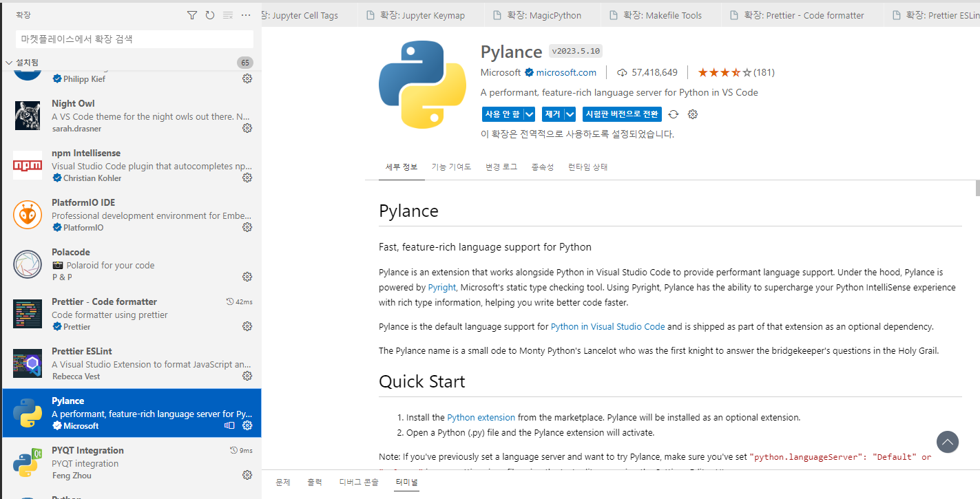Click Pylance sync-ignored icon in list
This screenshot has width=980, height=499.
pos(229,425)
